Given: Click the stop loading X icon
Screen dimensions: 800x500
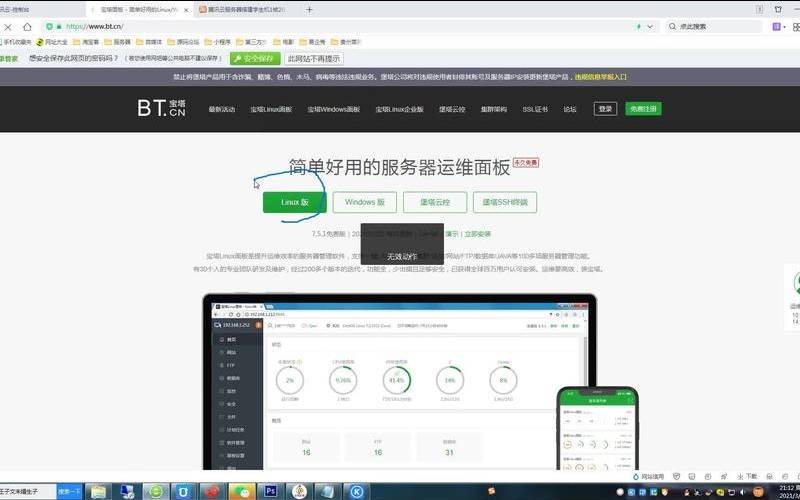Looking at the screenshot, I should coord(7,27).
